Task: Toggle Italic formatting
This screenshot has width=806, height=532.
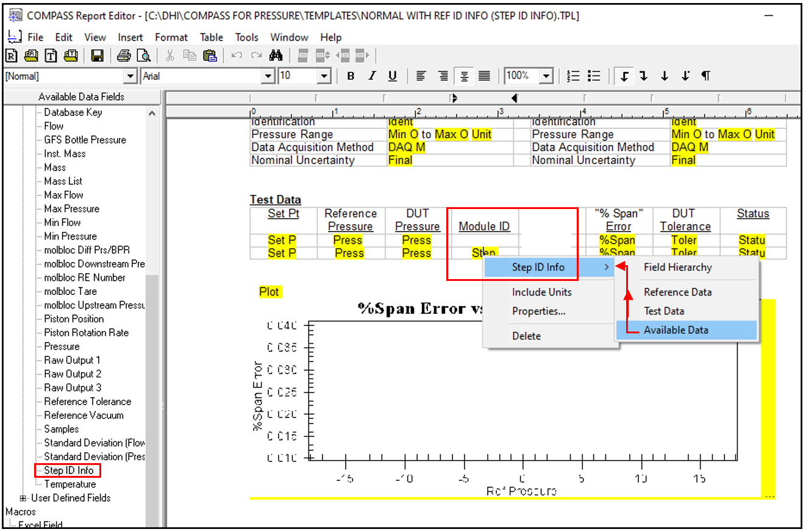Action: (x=372, y=76)
